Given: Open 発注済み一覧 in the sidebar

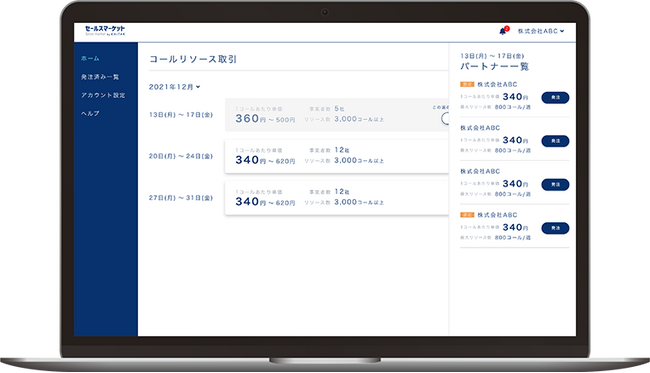Looking at the screenshot, I should tap(100, 77).
